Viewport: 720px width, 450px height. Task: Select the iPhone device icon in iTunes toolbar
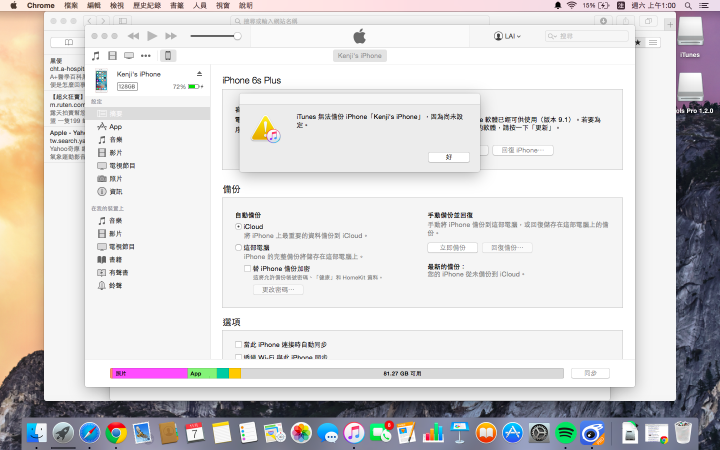[x=168, y=56]
